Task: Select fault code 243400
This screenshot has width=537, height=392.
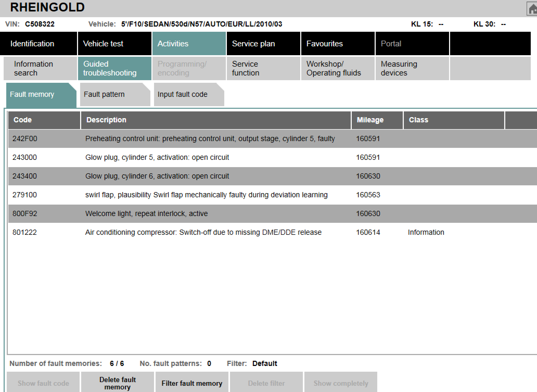Action: tap(25, 176)
